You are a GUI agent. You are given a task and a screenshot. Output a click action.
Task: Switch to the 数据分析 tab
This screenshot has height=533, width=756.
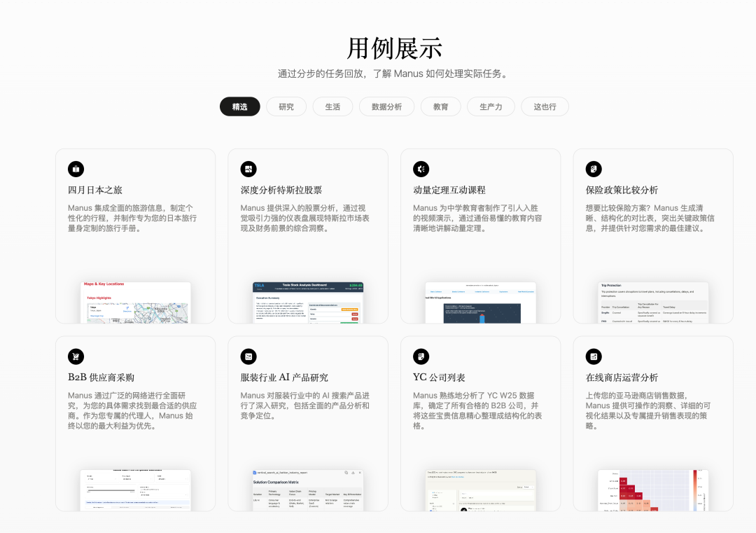tap(386, 106)
